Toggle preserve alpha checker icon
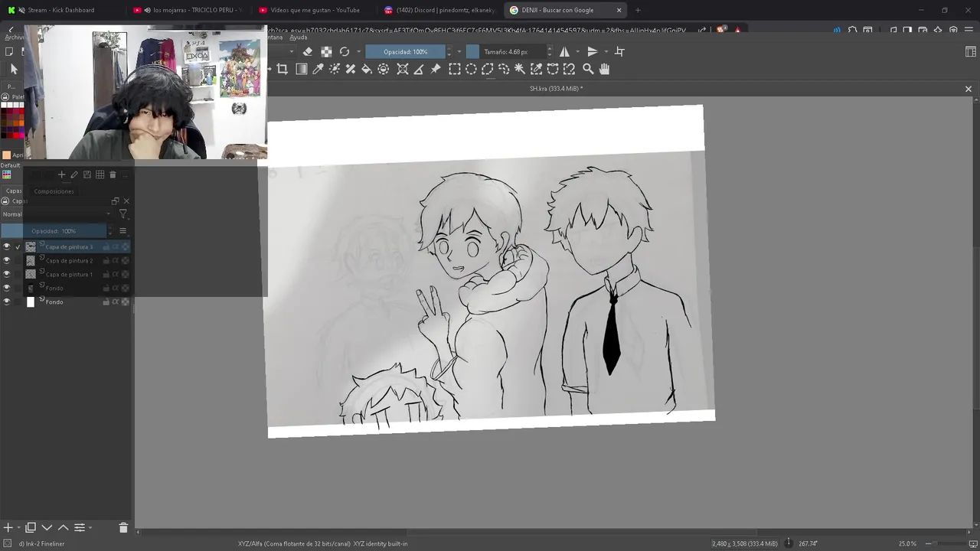980x551 pixels. (x=326, y=51)
